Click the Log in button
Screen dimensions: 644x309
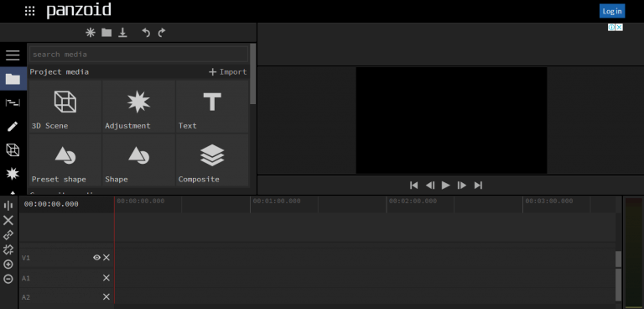[x=612, y=11]
